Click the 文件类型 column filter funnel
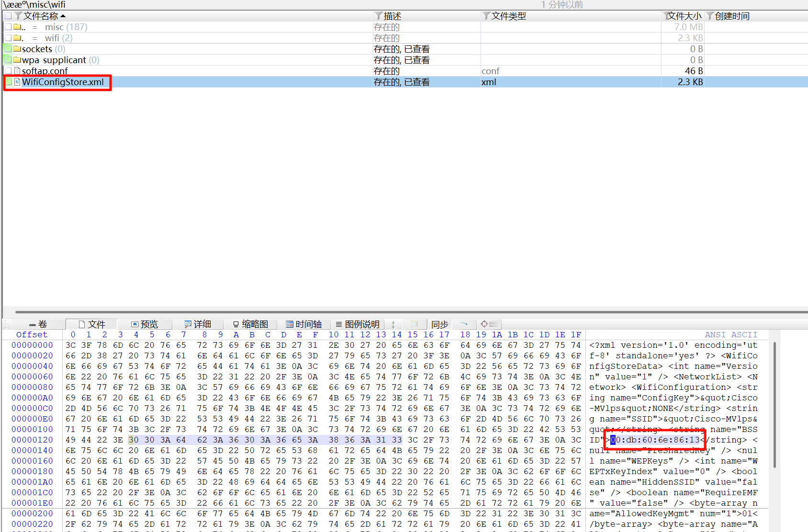 point(486,16)
